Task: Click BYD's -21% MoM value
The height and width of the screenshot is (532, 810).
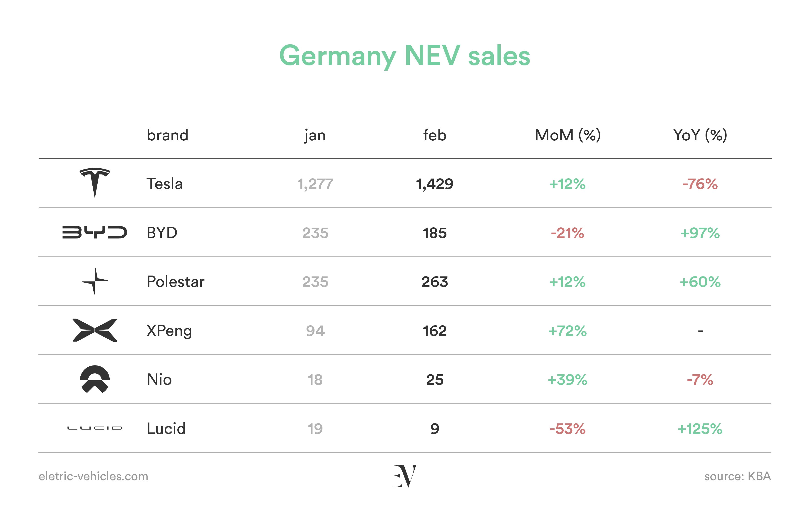Action: (568, 233)
